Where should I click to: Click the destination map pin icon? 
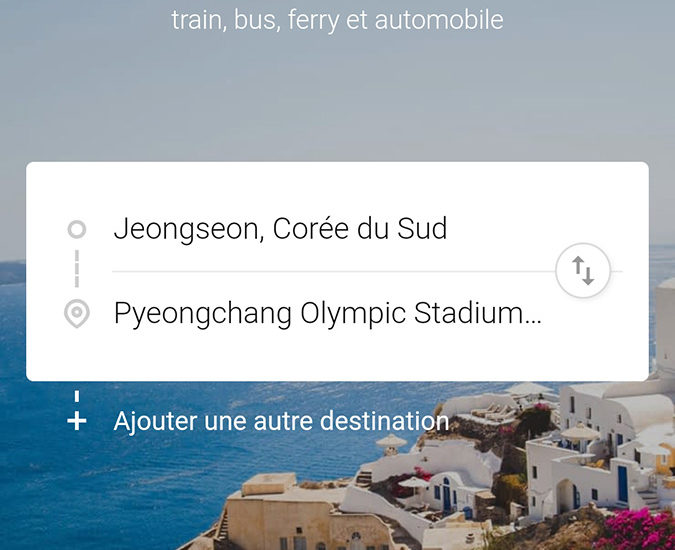coord(76,314)
